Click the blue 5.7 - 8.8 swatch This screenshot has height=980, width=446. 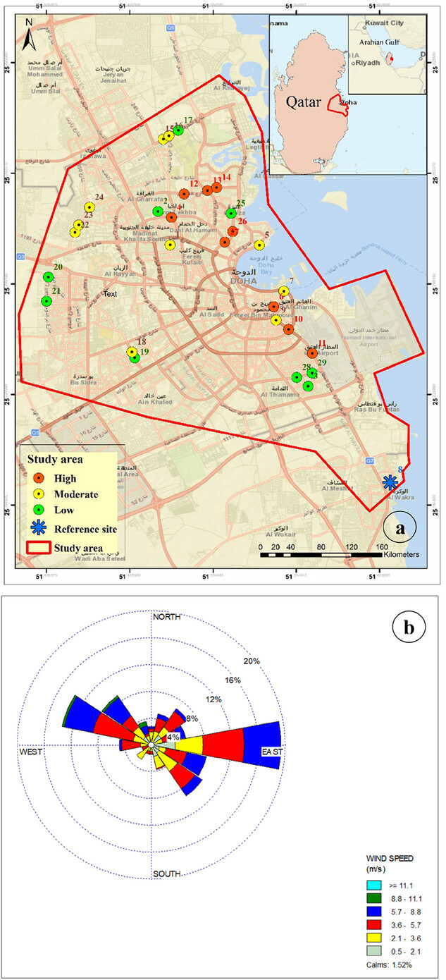click(x=373, y=912)
